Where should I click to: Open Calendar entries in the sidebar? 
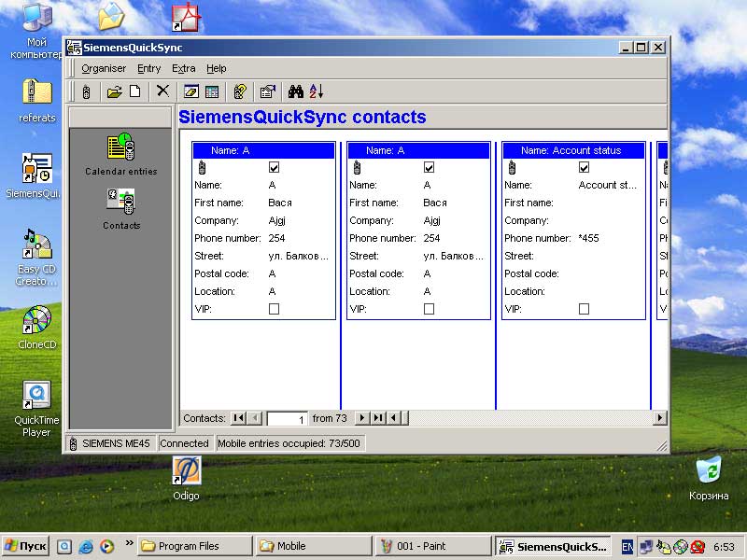(x=121, y=154)
